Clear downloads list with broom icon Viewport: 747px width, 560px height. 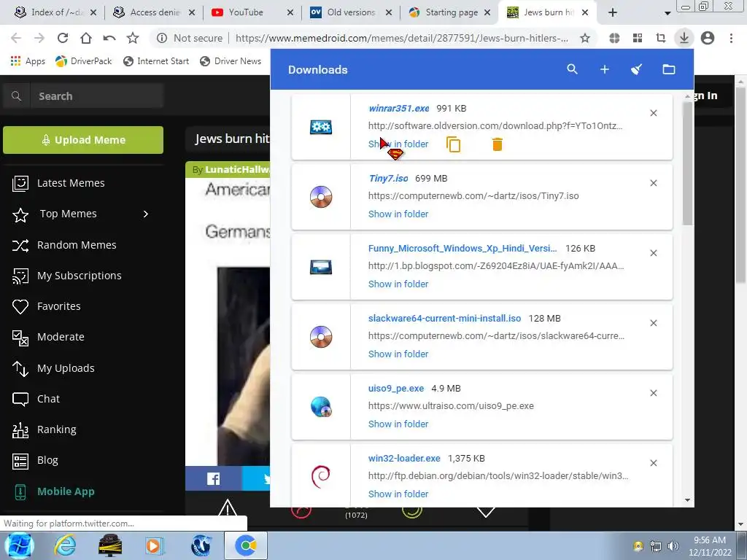(x=636, y=69)
